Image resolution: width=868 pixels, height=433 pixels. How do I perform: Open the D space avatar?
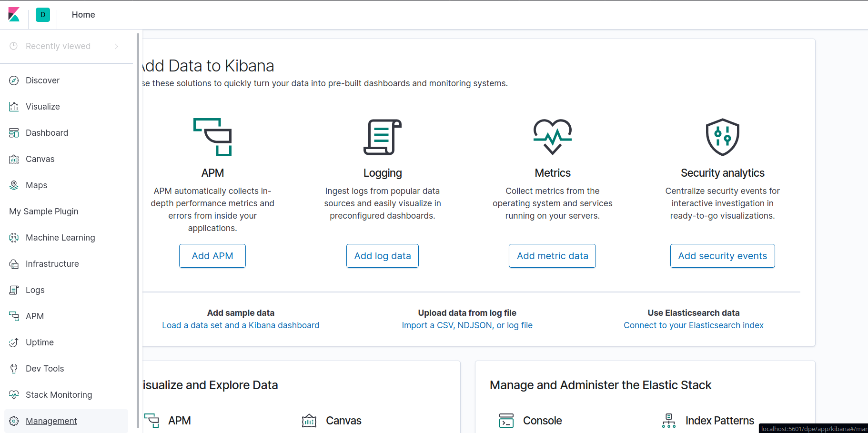(43, 15)
